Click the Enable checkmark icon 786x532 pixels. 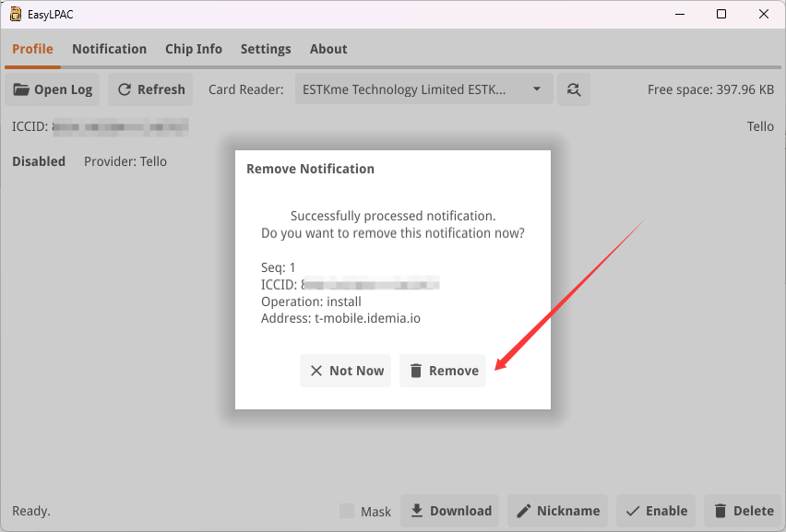pos(633,511)
